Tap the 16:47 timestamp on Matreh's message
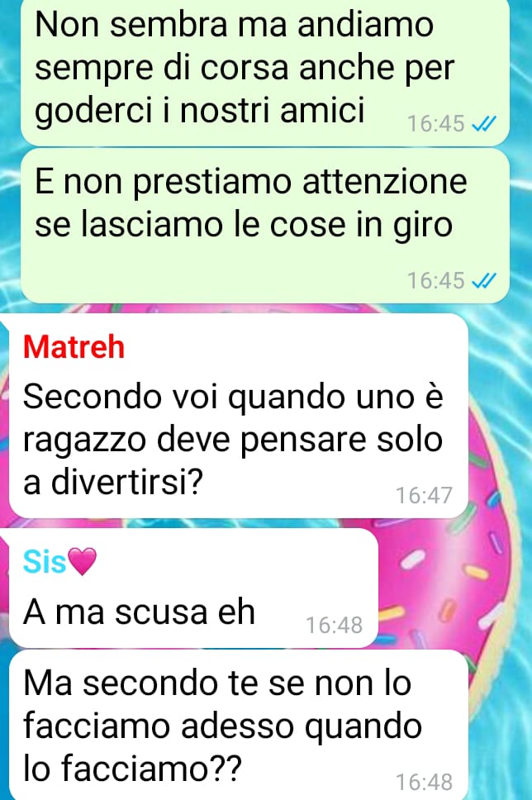 424,495
